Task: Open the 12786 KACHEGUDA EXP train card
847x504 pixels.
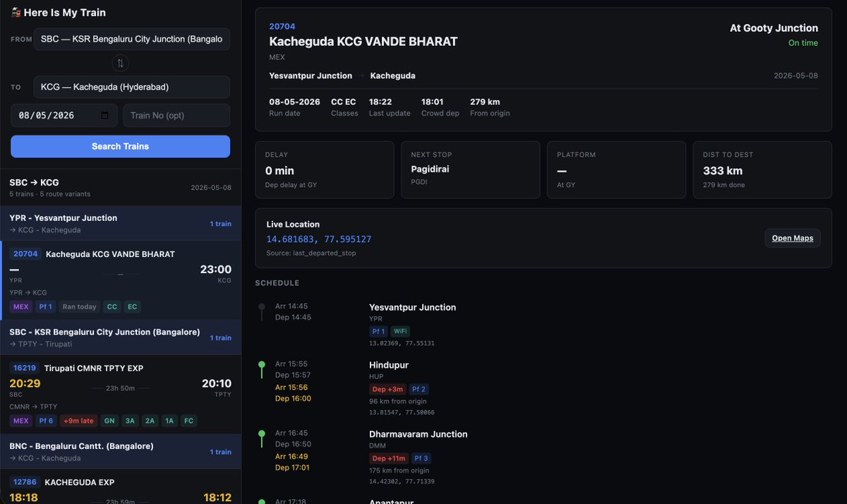Action: (120, 487)
